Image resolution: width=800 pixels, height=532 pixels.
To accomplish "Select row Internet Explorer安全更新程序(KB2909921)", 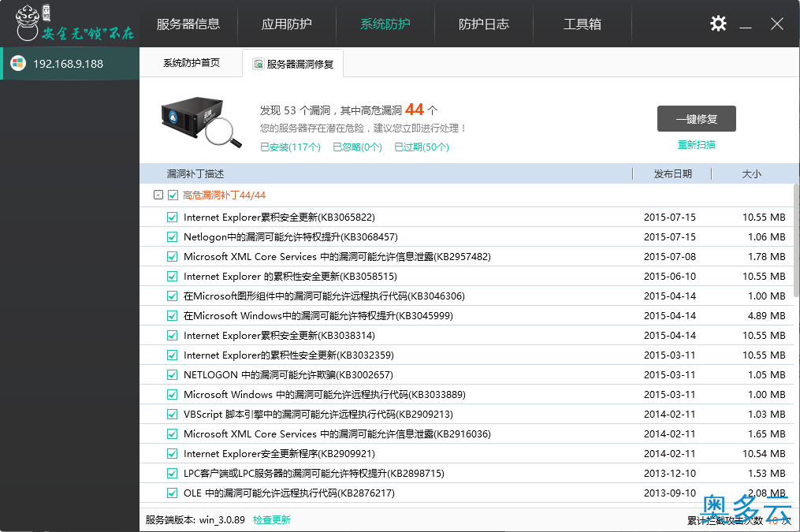I will 467,453.
